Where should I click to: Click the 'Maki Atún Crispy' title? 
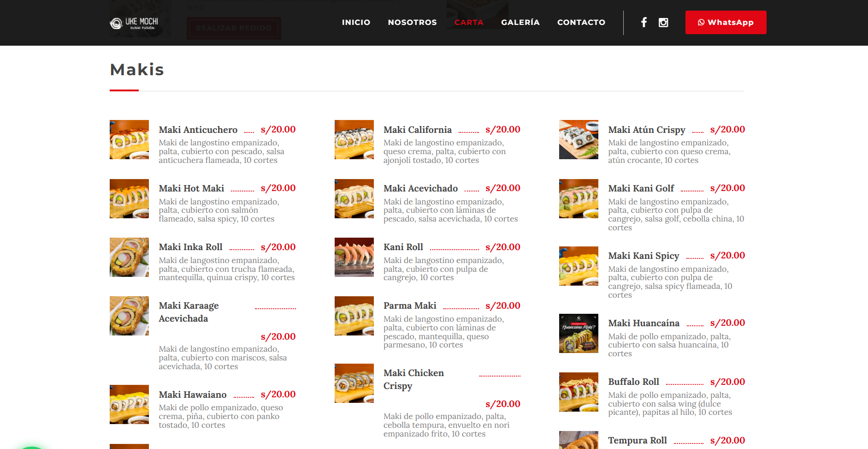coord(647,130)
